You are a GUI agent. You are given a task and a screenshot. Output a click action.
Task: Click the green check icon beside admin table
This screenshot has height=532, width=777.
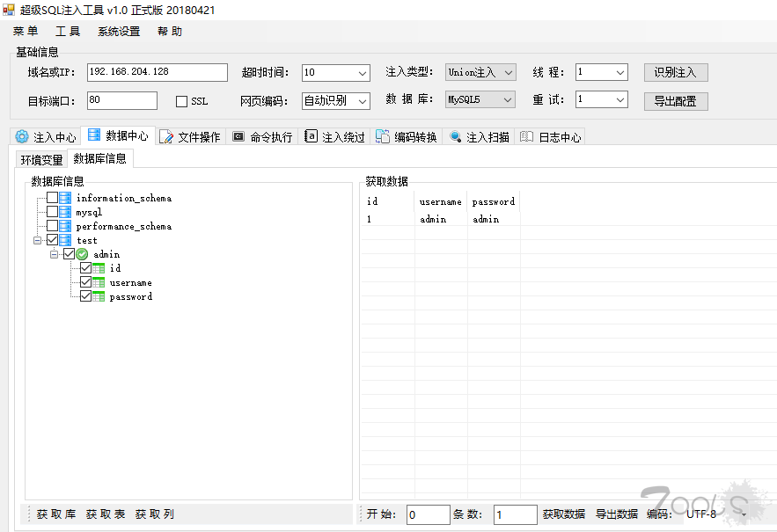click(x=82, y=254)
